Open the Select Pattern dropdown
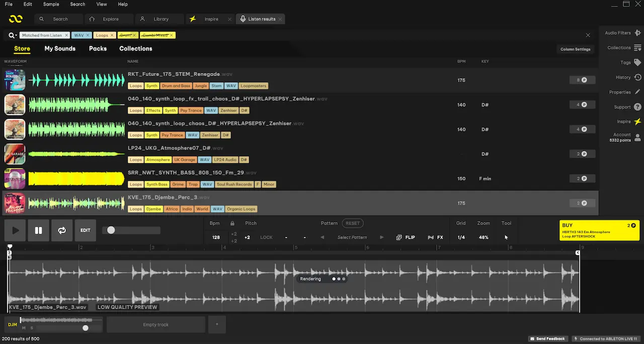The height and width of the screenshot is (344, 644). pos(352,237)
